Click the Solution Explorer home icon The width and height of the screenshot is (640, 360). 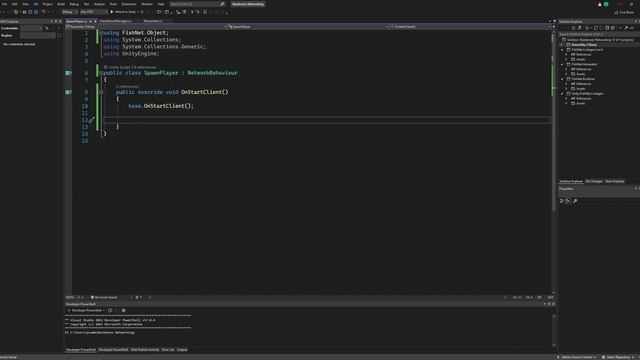click(x=573, y=28)
